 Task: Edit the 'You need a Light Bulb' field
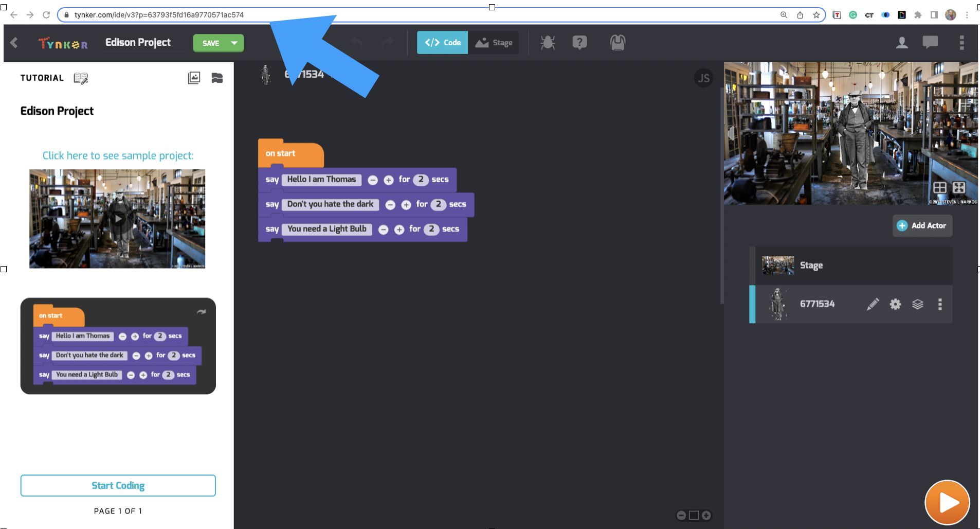[x=327, y=229]
